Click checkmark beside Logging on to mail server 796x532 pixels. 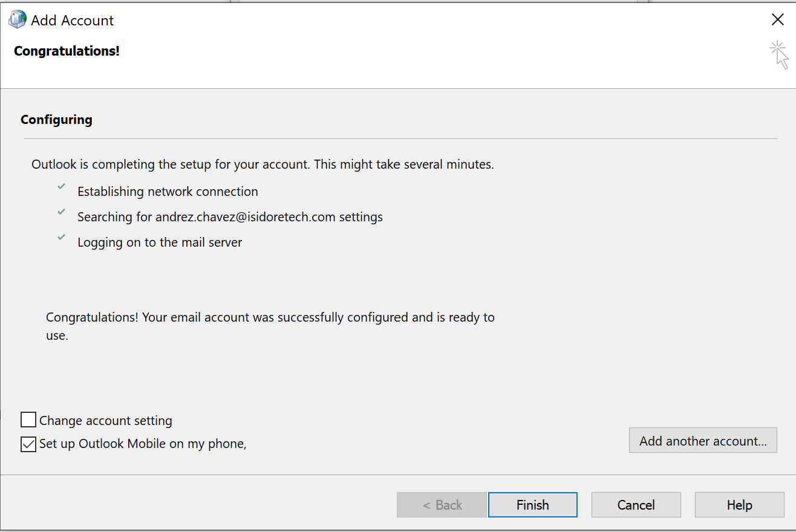coord(61,238)
